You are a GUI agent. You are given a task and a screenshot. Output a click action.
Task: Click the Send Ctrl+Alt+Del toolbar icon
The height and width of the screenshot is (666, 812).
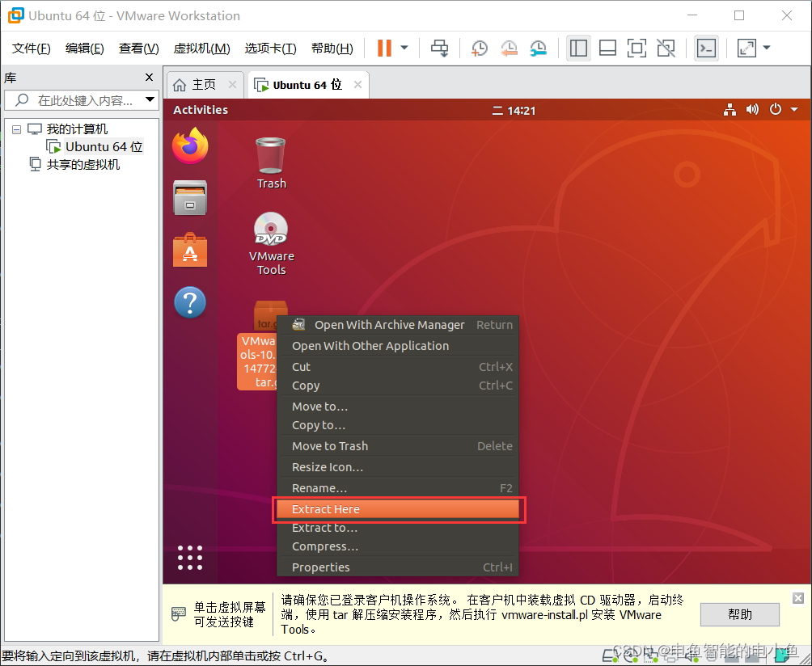(440, 48)
